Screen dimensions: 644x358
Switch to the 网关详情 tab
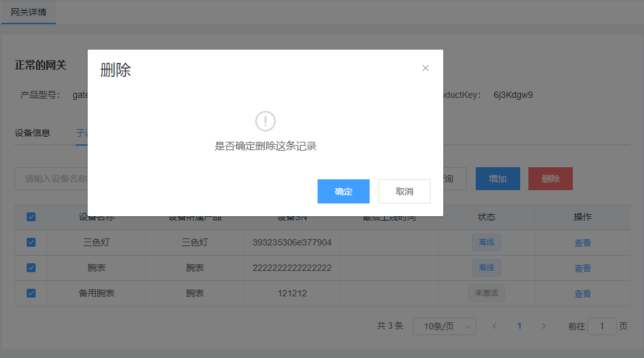pyautogui.click(x=29, y=12)
